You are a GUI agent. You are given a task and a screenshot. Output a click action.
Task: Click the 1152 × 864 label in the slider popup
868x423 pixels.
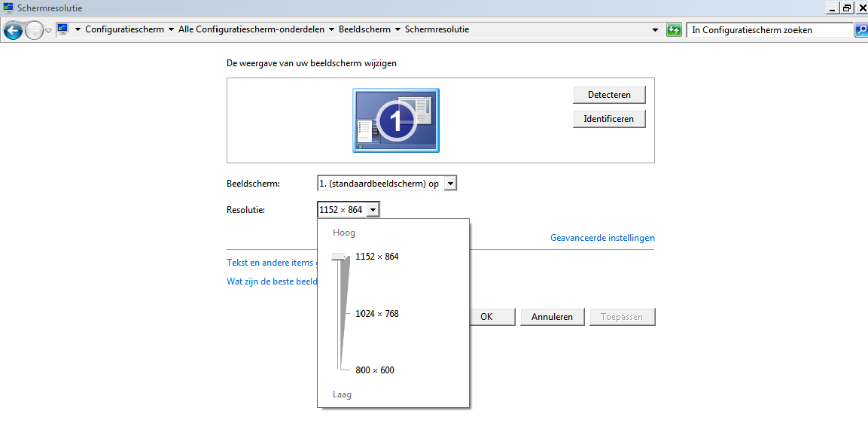point(377,257)
